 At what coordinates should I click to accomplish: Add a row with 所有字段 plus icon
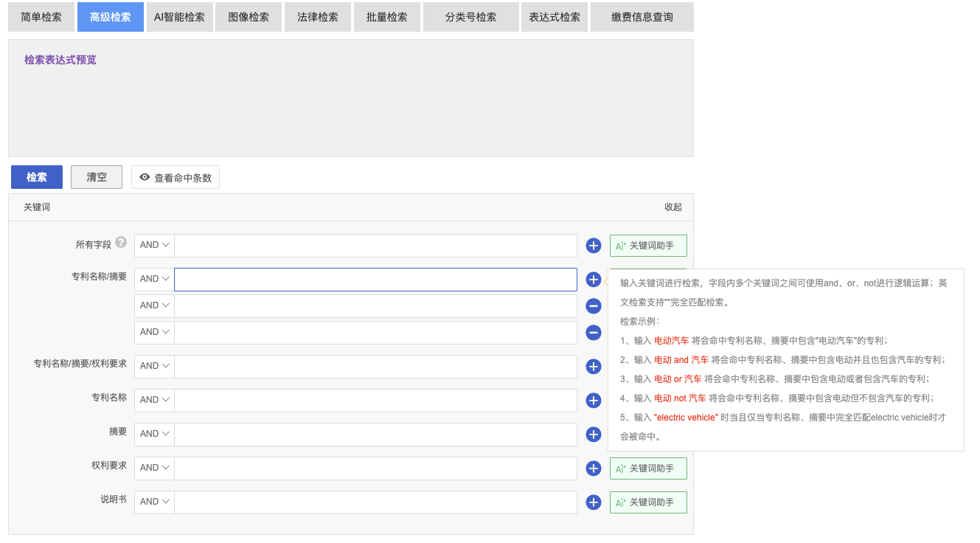(594, 246)
